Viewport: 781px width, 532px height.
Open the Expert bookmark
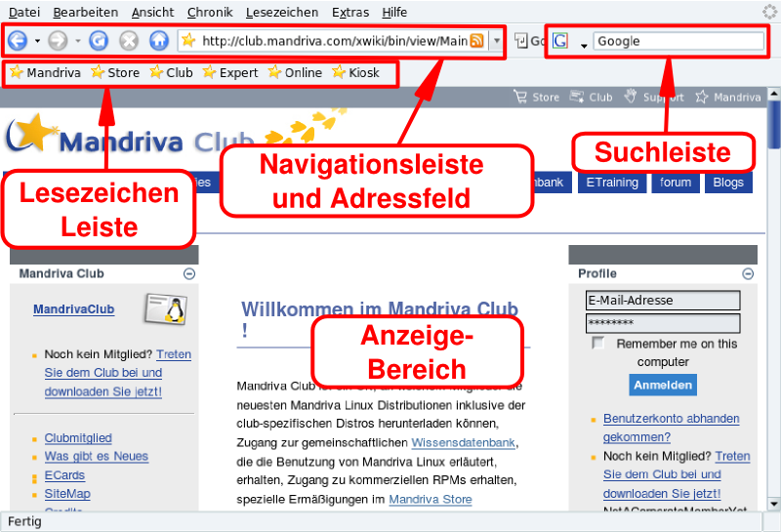pyautogui.click(x=230, y=73)
